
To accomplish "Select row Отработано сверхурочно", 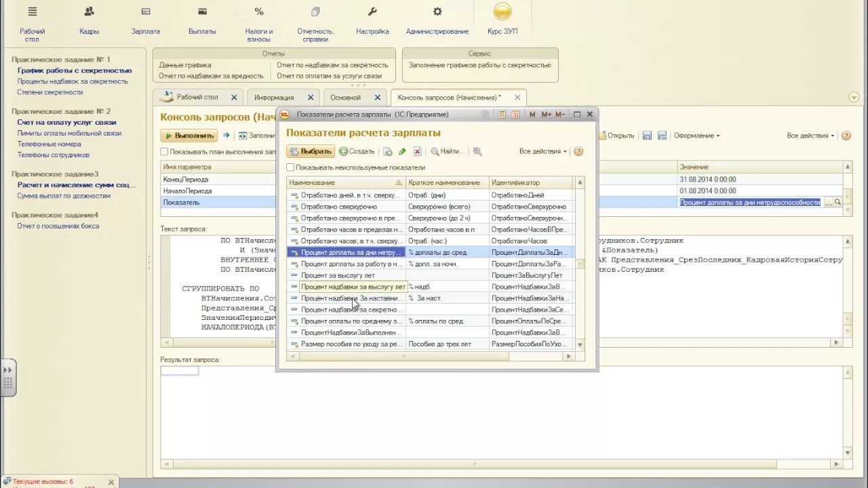I will 430,206.
